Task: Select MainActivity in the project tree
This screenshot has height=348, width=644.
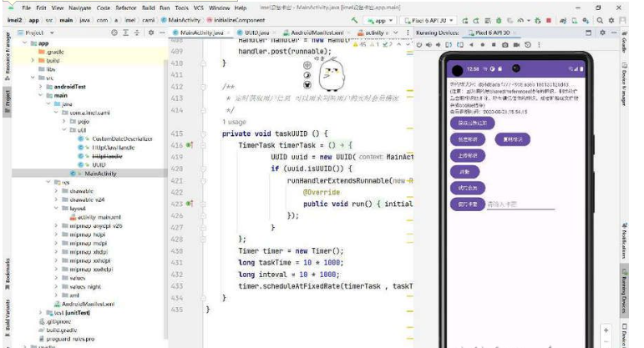Action: pos(100,174)
